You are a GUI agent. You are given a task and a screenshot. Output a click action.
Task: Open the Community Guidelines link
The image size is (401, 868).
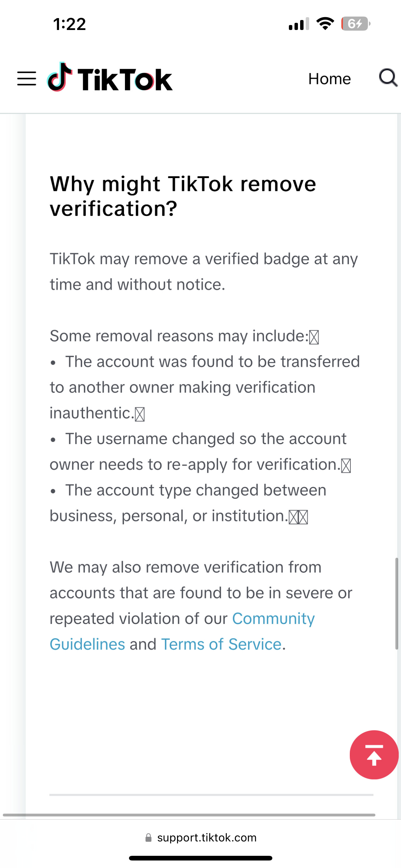pos(182,631)
